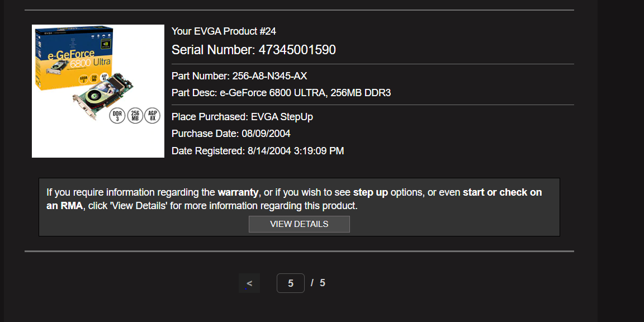Click the bold 'warranty' word
The width and height of the screenshot is (644, 322).
[x=238, y=192]
